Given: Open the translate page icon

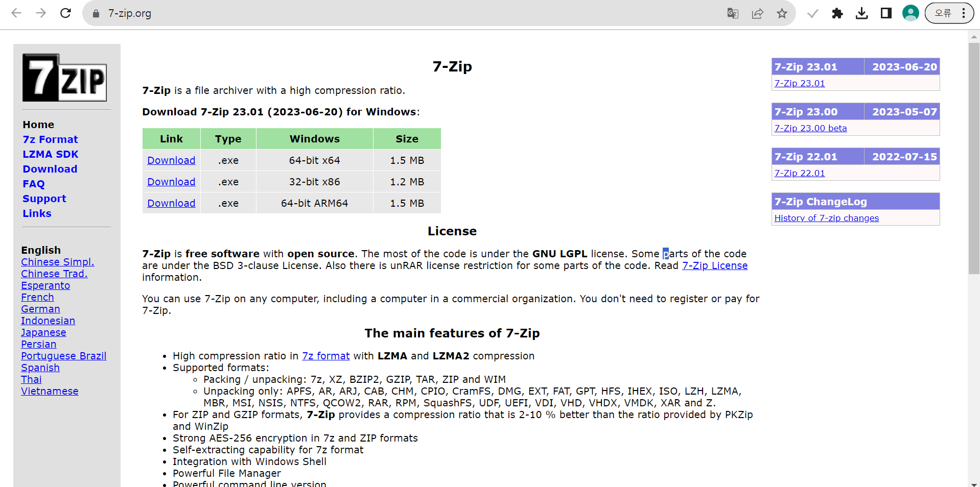Looking at the screenshot, I should pyautogui.click(x=733, y=13).
